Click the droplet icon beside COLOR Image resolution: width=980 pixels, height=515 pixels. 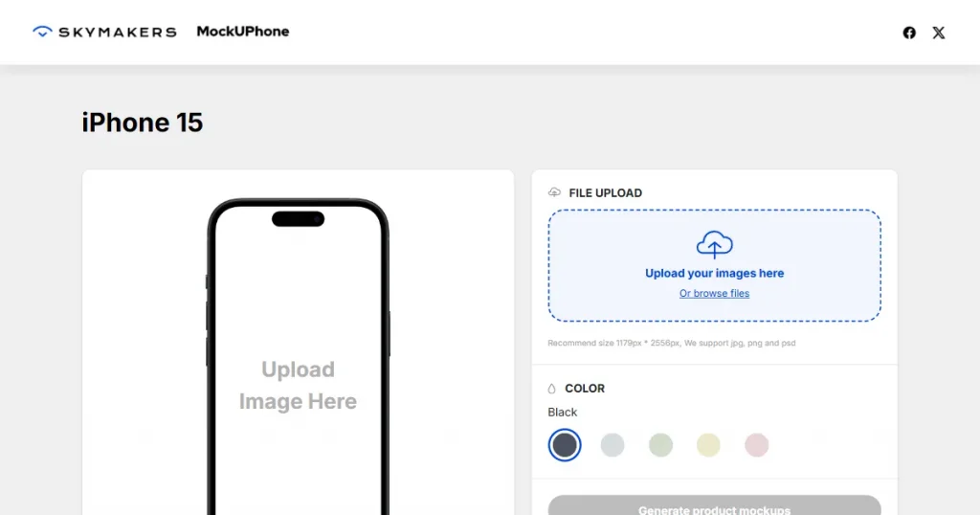coord(552,389)
